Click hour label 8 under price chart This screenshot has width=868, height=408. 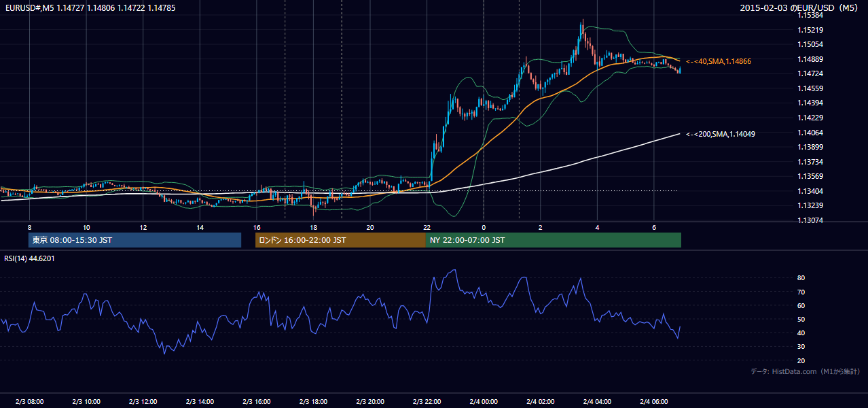29,227
